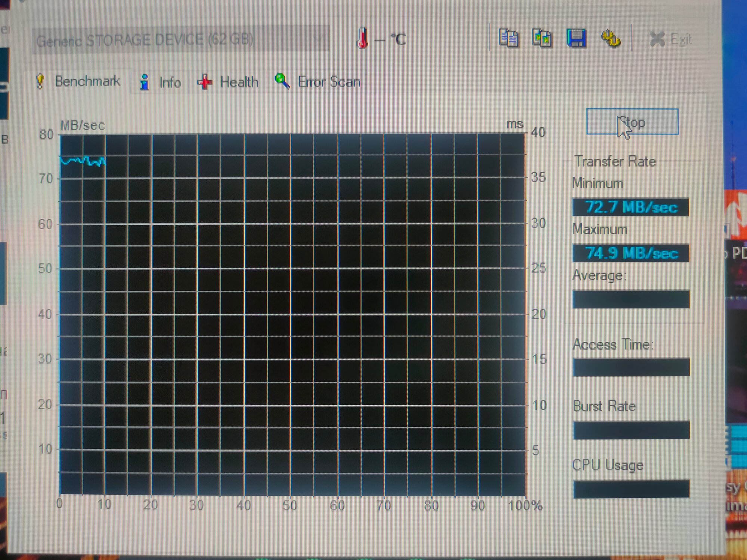Click the copy info to clipboard icon

click(x=509, y=38)
